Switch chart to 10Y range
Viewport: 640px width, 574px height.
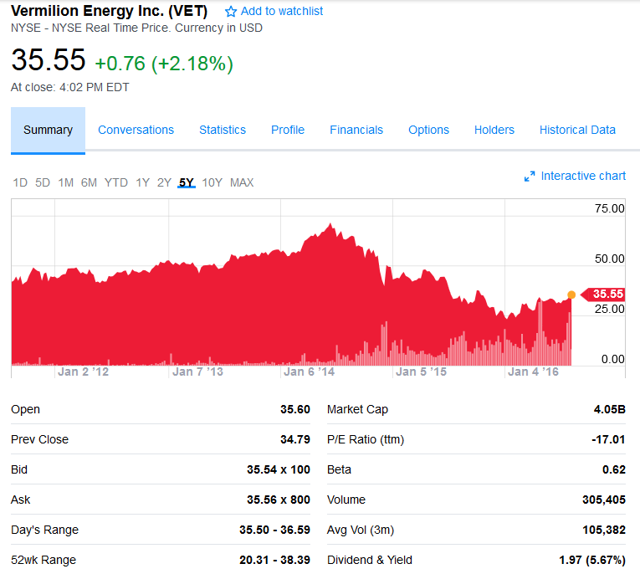212,182
